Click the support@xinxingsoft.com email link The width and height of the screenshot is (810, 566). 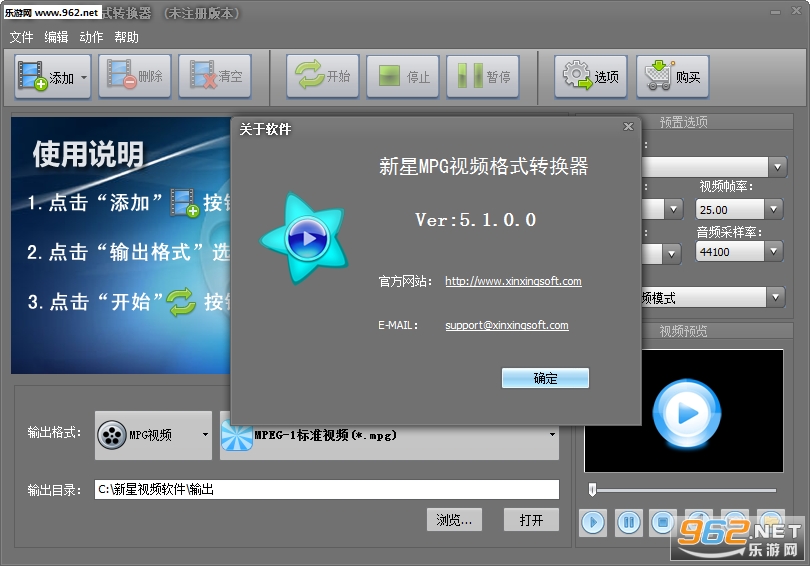(x=507, y=325)
